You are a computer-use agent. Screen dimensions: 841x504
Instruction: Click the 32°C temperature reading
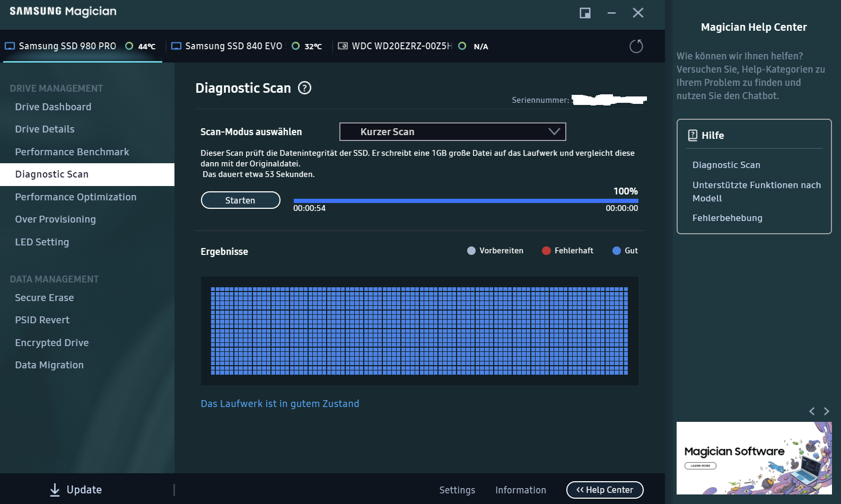(313, 47)
